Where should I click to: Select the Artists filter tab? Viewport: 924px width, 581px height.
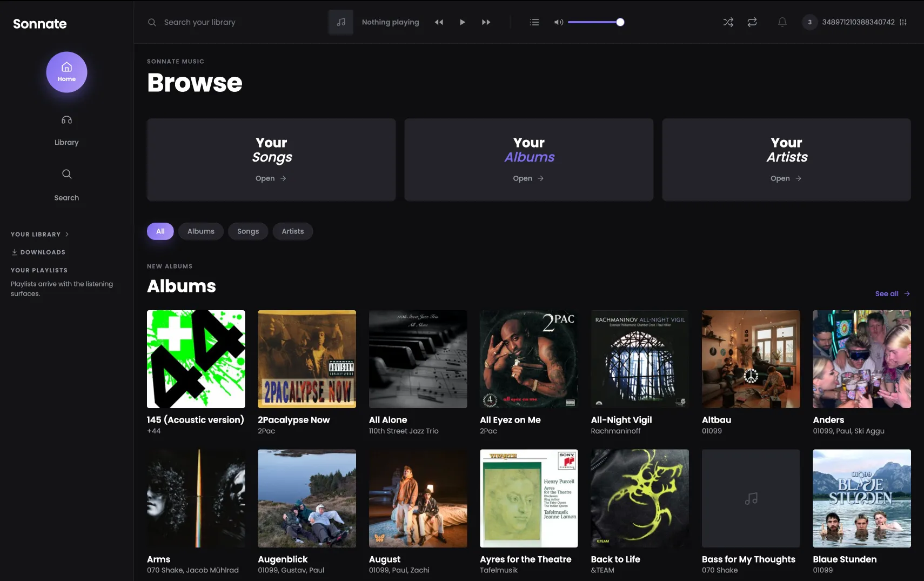(293, 231)
